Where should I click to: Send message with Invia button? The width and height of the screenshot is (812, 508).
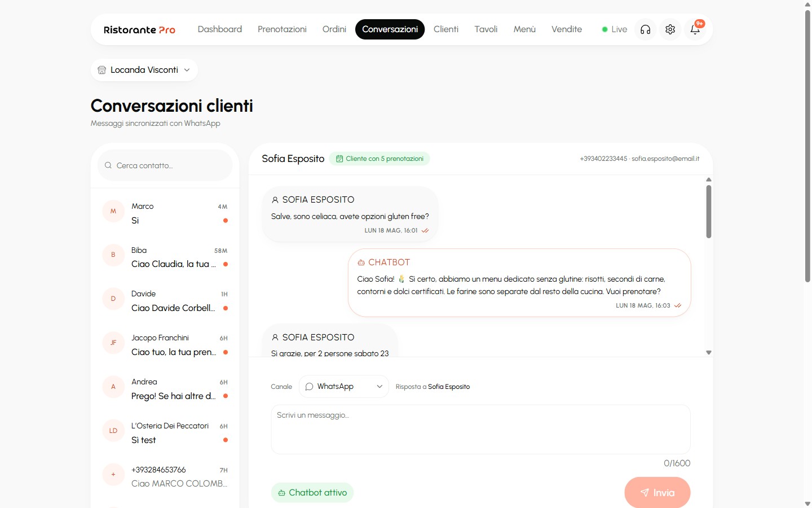[657, 493]
